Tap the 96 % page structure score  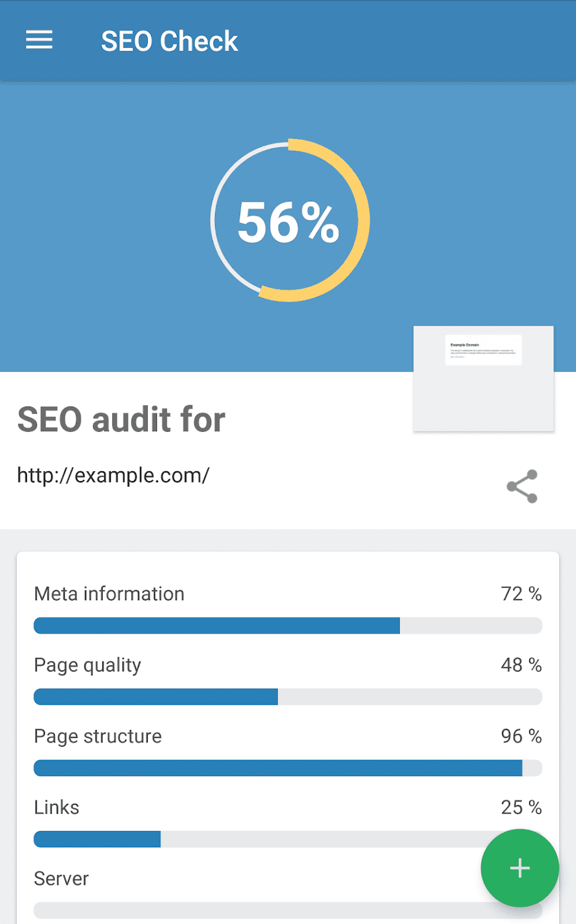pyautogui.click(x=521, y=736)
